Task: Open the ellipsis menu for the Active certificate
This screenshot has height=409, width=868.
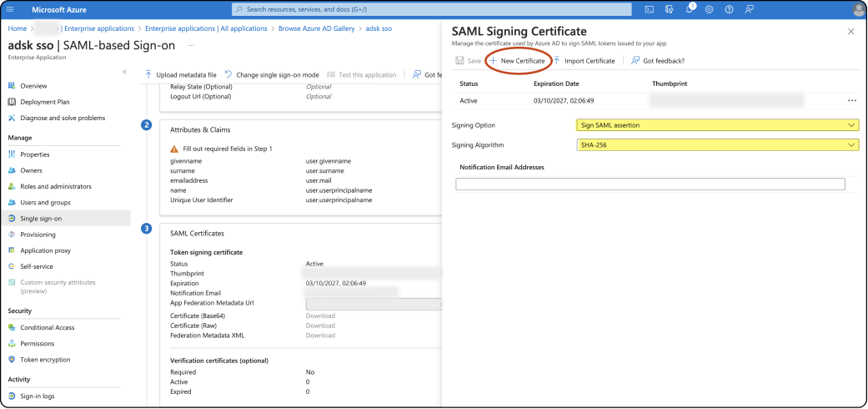Action: [851, 101]
